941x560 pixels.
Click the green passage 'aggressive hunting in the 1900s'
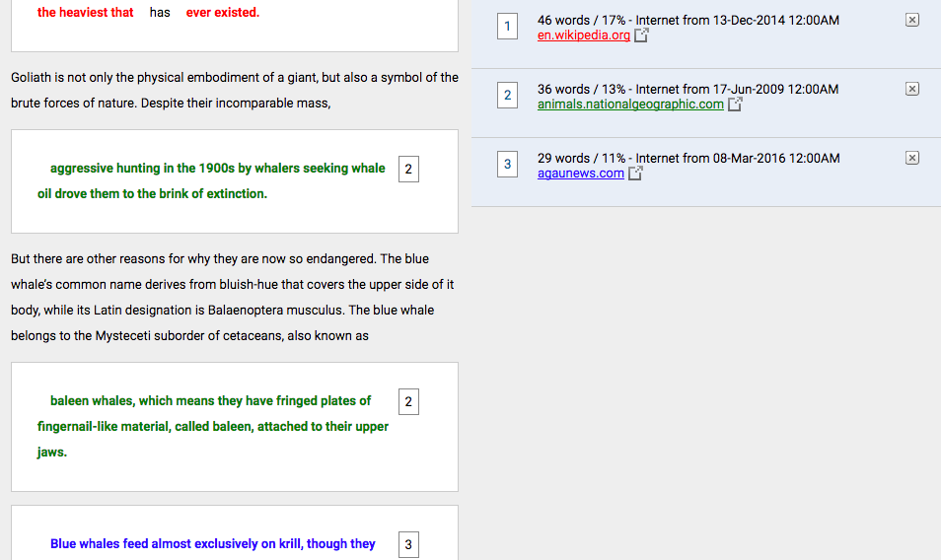pos(142,169)
